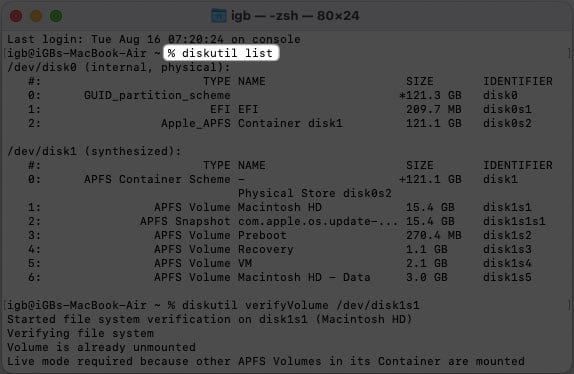Click the 'disk1s5' identifier
This screenshot has height=374, width=574.
[x=507, y=277]
